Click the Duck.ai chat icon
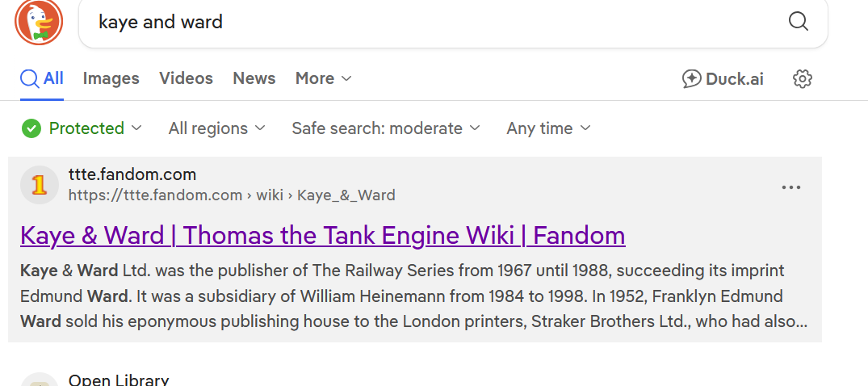868x386 pixels. coord(692,78)
